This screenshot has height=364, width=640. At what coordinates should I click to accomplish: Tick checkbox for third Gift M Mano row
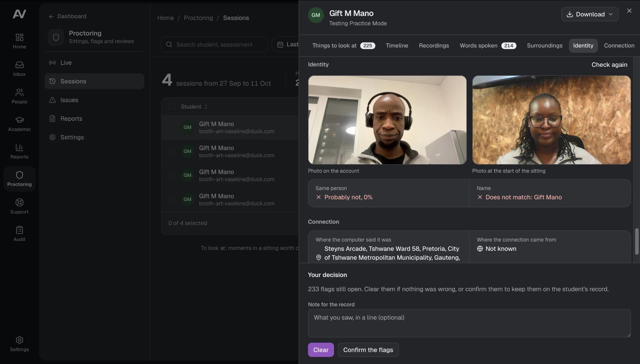coord(172,175)
